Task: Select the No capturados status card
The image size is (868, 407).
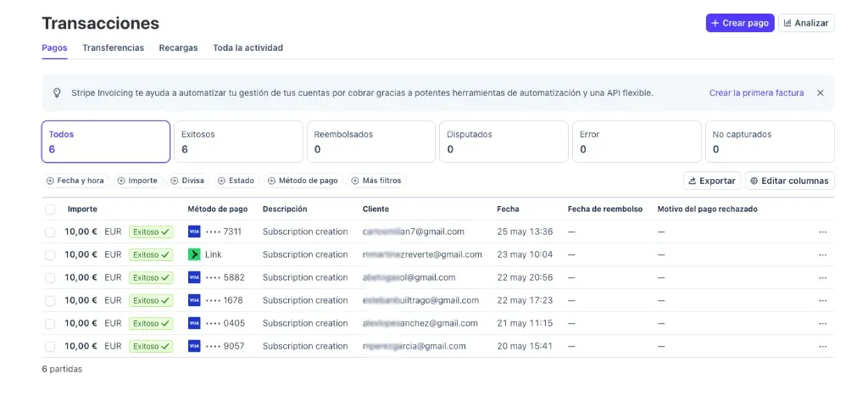Action: 770,142
